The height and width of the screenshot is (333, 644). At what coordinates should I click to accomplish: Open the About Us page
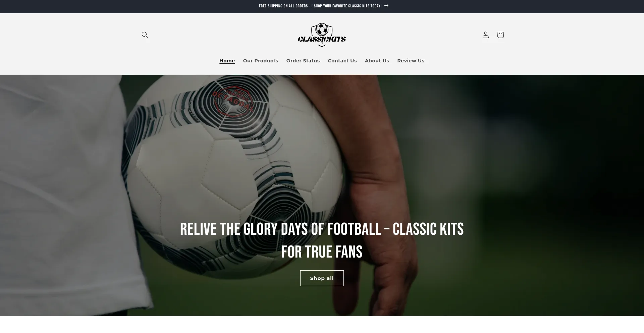tap(377, 61)
